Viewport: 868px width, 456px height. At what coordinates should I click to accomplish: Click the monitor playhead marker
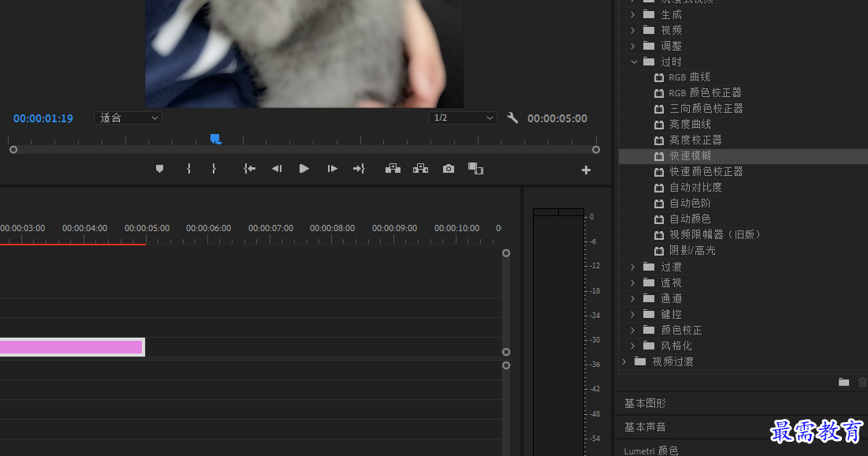point(215,139)
